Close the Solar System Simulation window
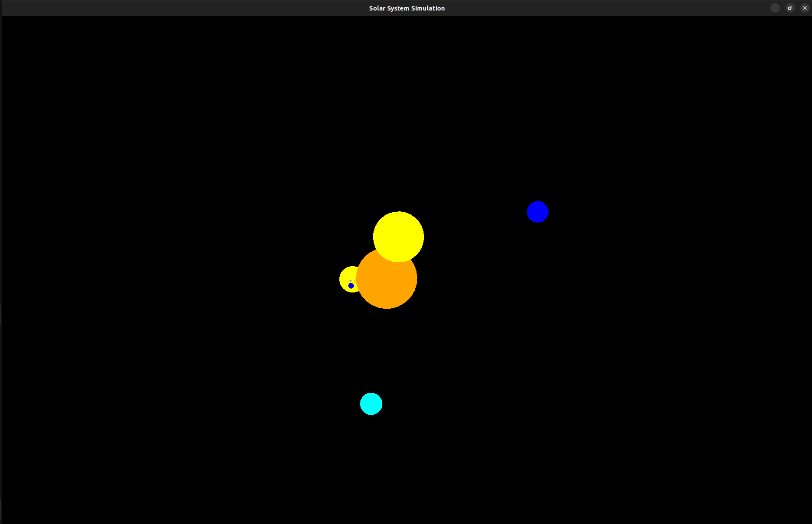The height and width of the screenshot is (524, 812). 805,8
